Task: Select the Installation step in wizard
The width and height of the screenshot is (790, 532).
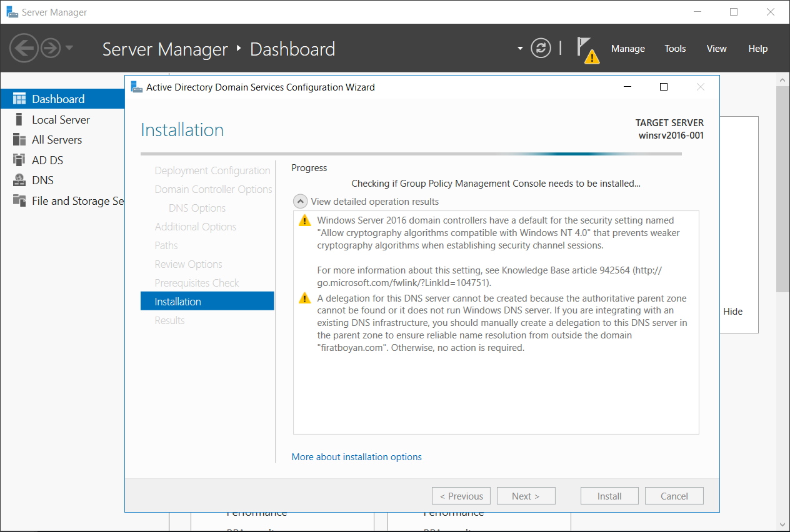Action: [207, 302]
